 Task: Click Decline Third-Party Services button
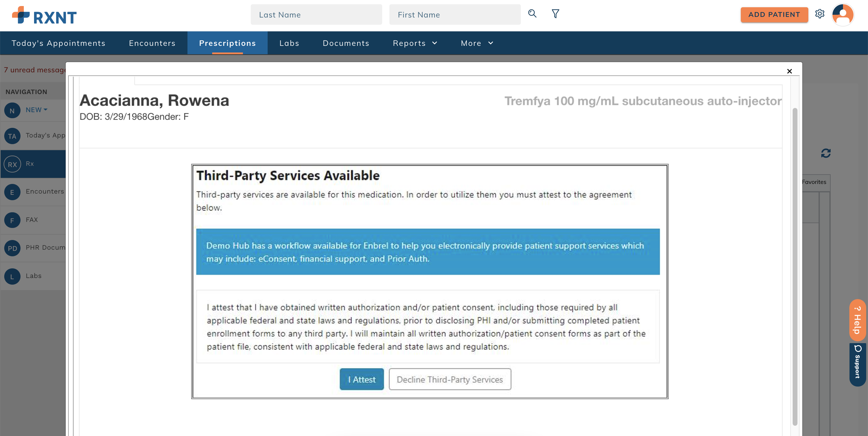(x=450, y=379)
